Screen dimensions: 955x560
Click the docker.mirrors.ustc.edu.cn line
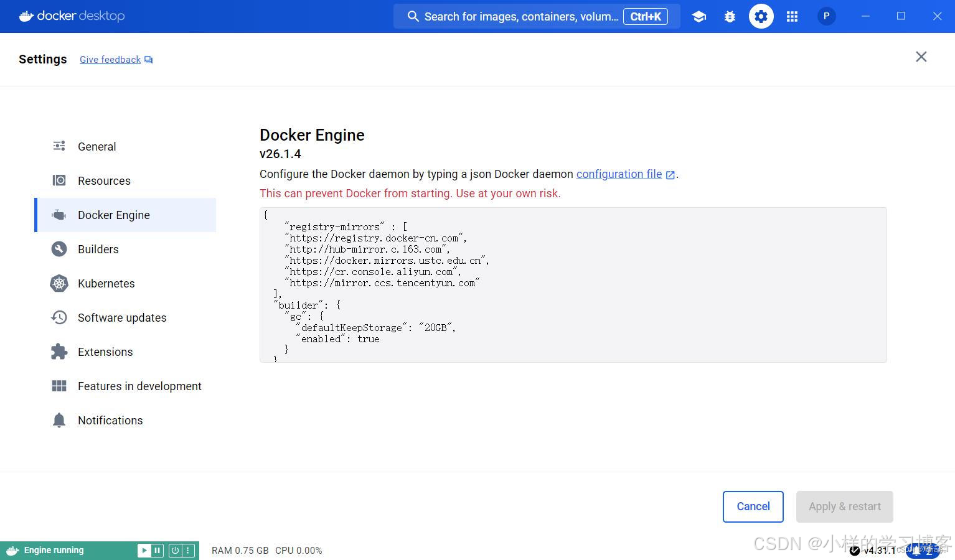[x=387, y=260]
